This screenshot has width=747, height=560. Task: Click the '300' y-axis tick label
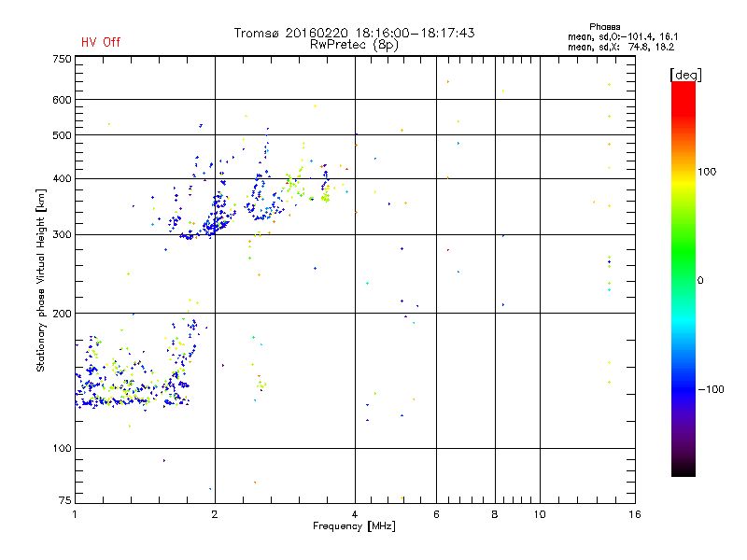click(x=62, y=235)
